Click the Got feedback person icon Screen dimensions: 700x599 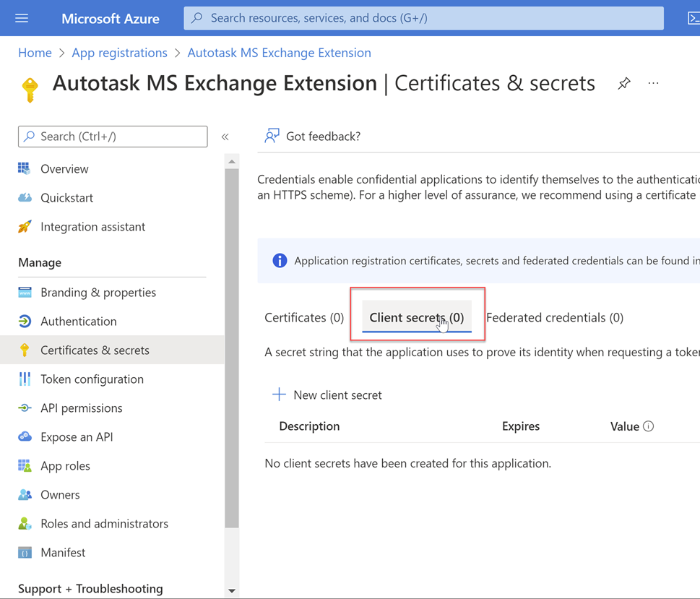[x=272, y=136]
